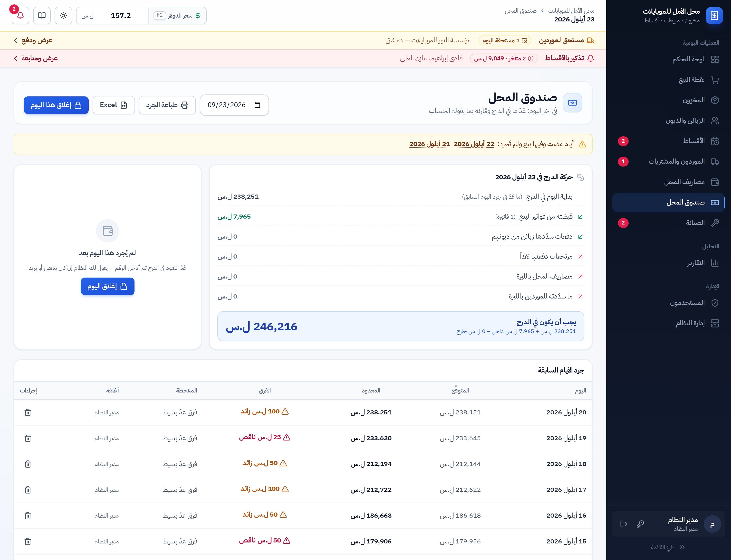Delete the 15 أيلول 2026 count row
Image resolution: width=731 pixels, height=560 pixels.
[28, 541]
